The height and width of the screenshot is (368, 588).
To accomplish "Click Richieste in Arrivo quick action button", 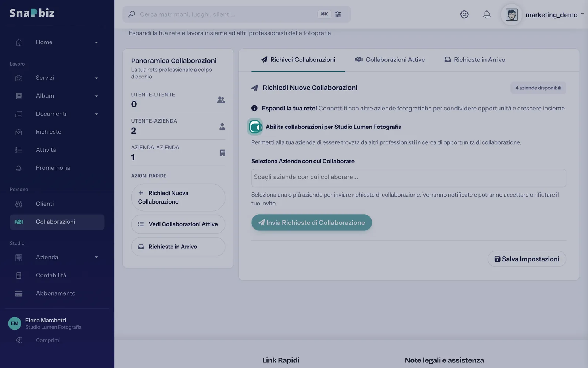I will pos(178,247).
